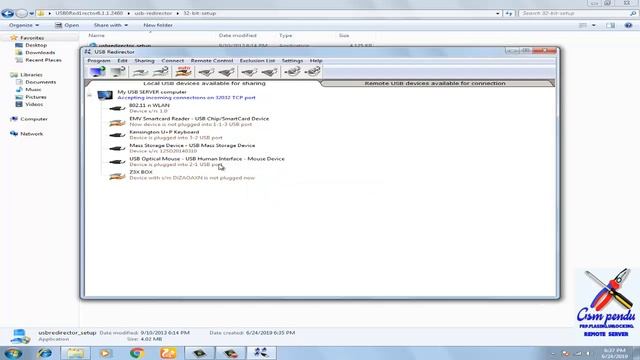Refresh the Explorer address bar
Image resolution: width=640 pixels, height=360 pixels.
point(509,13)
